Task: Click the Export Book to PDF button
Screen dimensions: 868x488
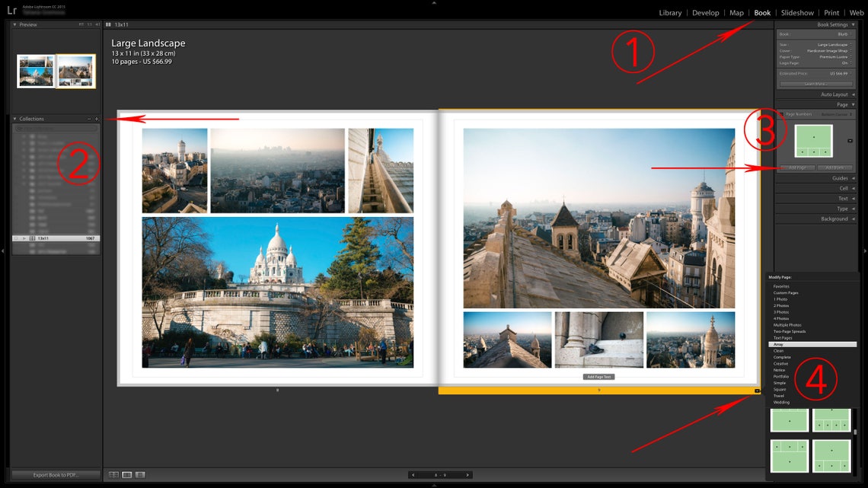Action: tap(56, 475)
